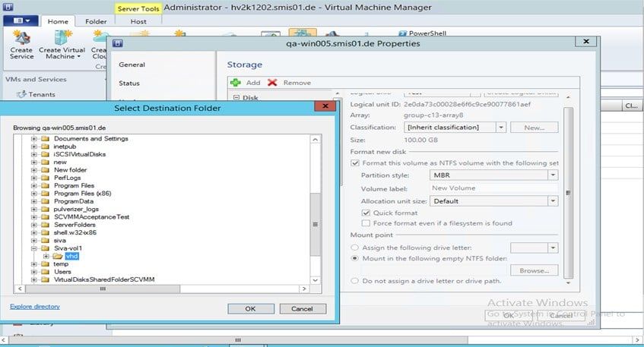Switch to the Folder ribbon tab

(96, 22)
